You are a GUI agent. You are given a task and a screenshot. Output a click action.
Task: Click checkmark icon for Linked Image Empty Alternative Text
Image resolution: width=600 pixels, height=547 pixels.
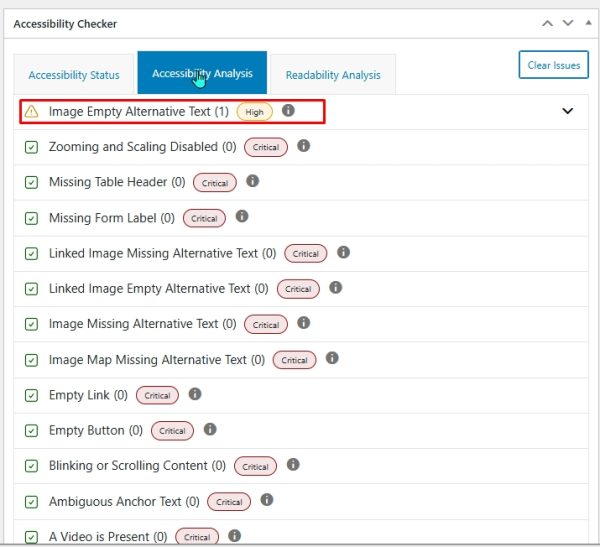[31, 289]
